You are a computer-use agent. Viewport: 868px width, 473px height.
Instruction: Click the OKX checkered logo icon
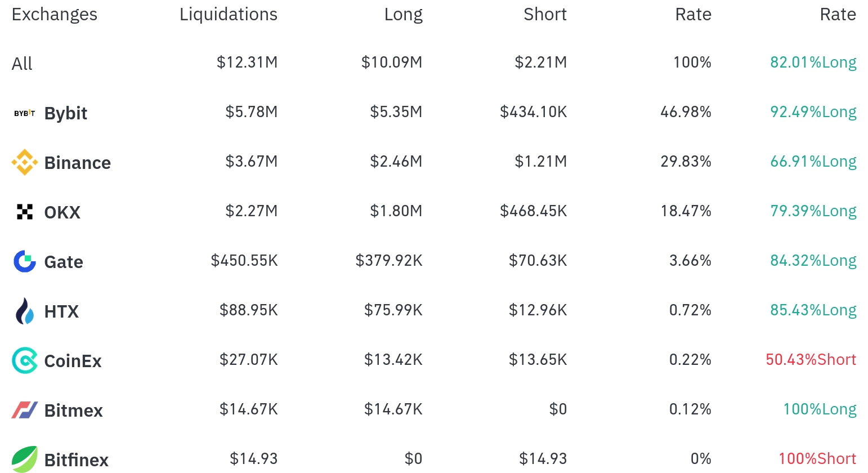pyautogui.click(x=25, y=212)
